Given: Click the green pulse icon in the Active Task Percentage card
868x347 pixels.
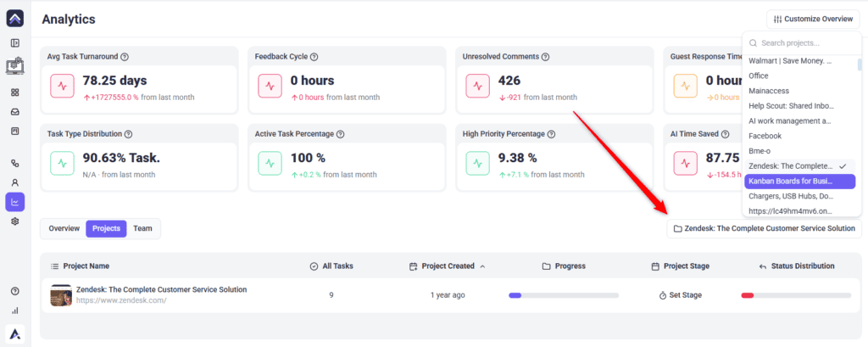Looking at the screenshot, I should pos(270,164).
